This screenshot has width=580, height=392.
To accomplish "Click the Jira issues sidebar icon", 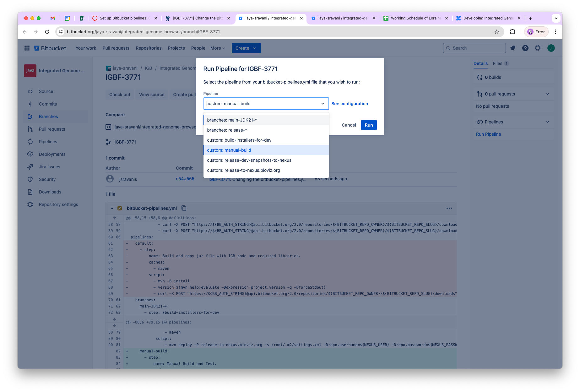I will click(30, 167).
